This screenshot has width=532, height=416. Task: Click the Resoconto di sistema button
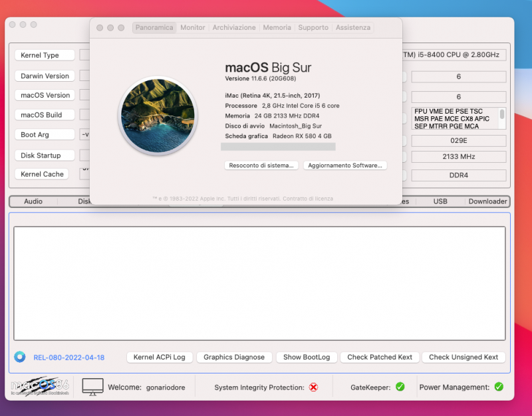[261, 165]
